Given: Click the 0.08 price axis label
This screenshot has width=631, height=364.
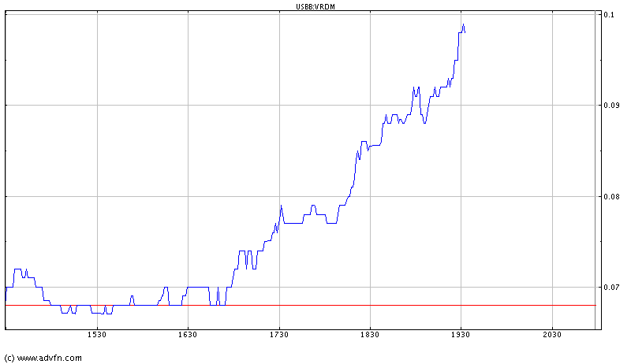Looking at the screenshot, I should click(611, 196).
